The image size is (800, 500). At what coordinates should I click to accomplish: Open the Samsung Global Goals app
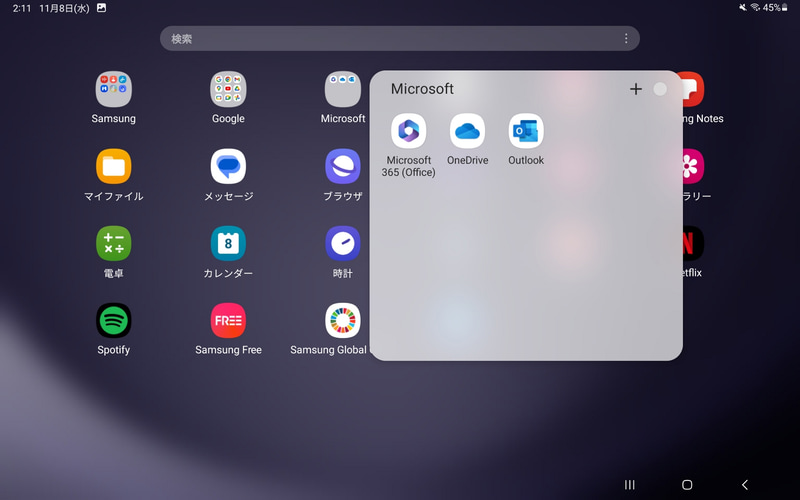point(343,320)
